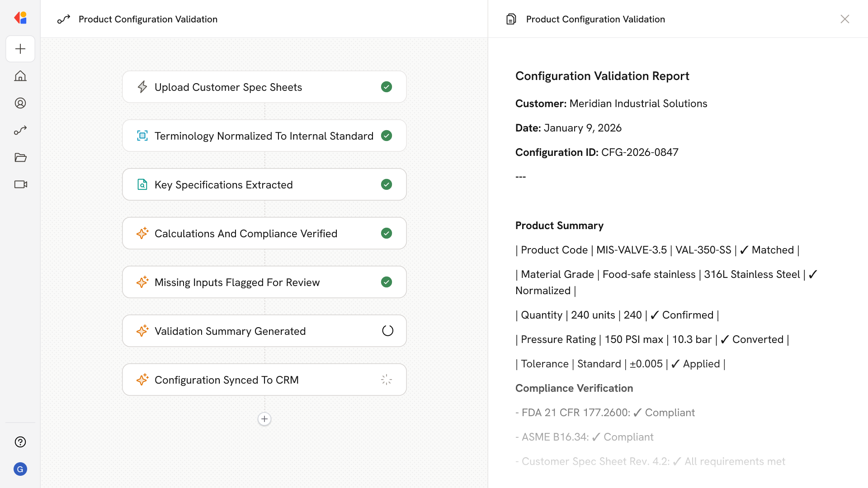
Task: Select the Product Configuration Validation header in left pane
Action: tap(148, 19)
